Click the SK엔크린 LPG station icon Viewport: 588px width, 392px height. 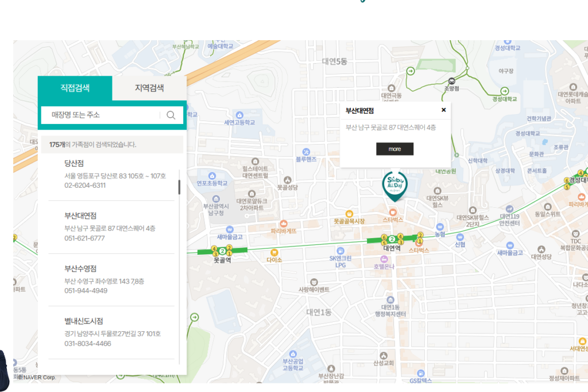coord(341,251)
